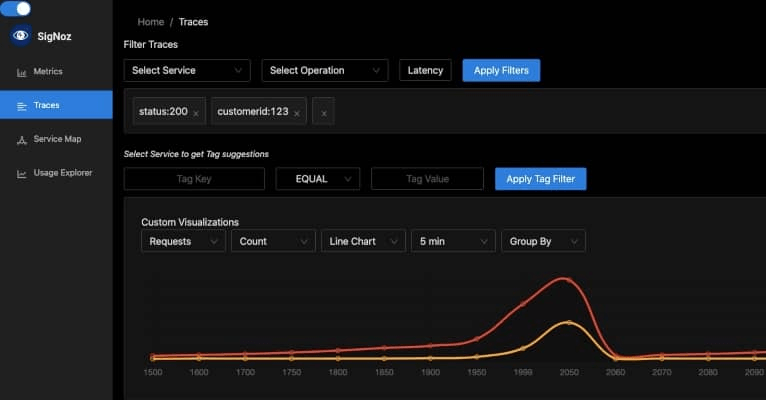Click the Usage Explorer chart icon

(21, 174)
